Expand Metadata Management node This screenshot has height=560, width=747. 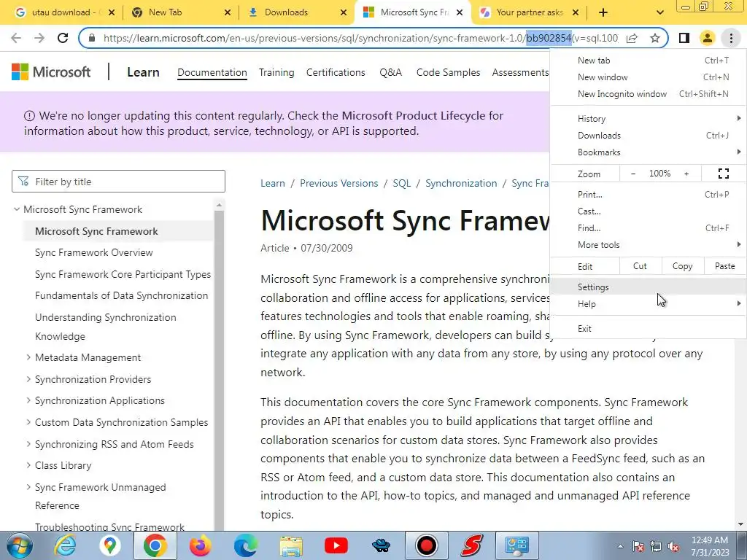coord(28,357)
